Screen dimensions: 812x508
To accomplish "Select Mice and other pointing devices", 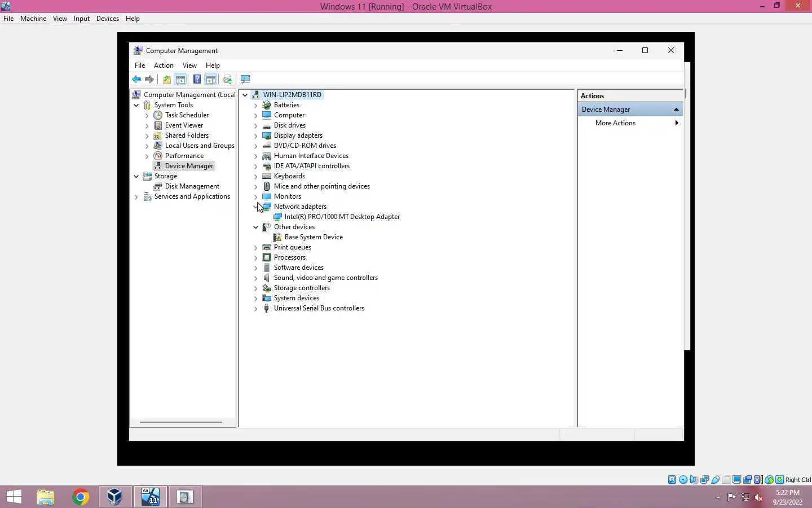I will coord(322,186).
